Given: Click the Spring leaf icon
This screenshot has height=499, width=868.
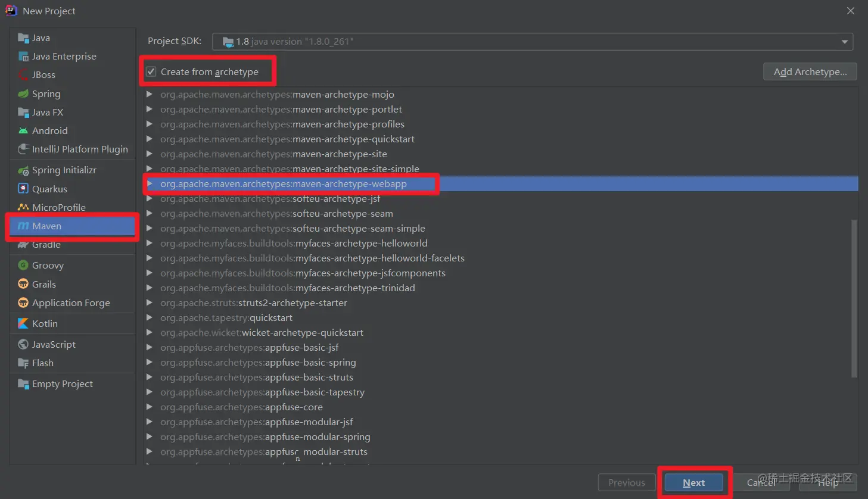Looking at the screenshot, I should [23, 93].
